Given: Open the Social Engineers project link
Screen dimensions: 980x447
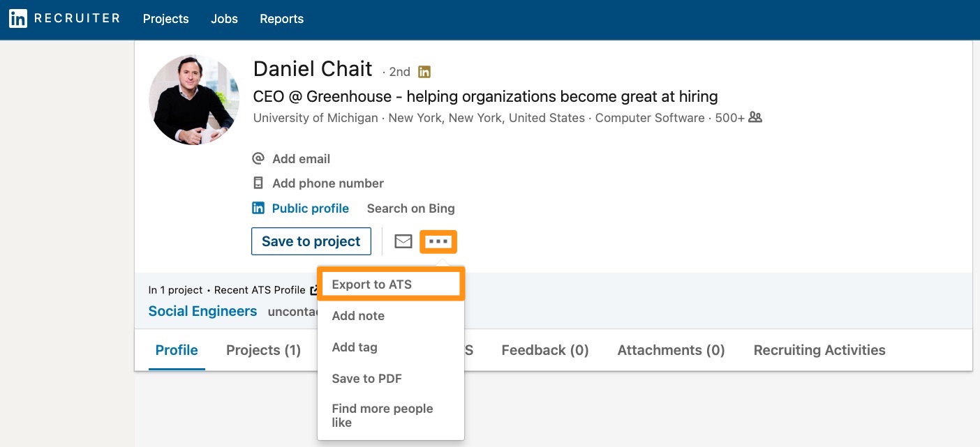Looking at the screenshot, I should pos(202,312).
